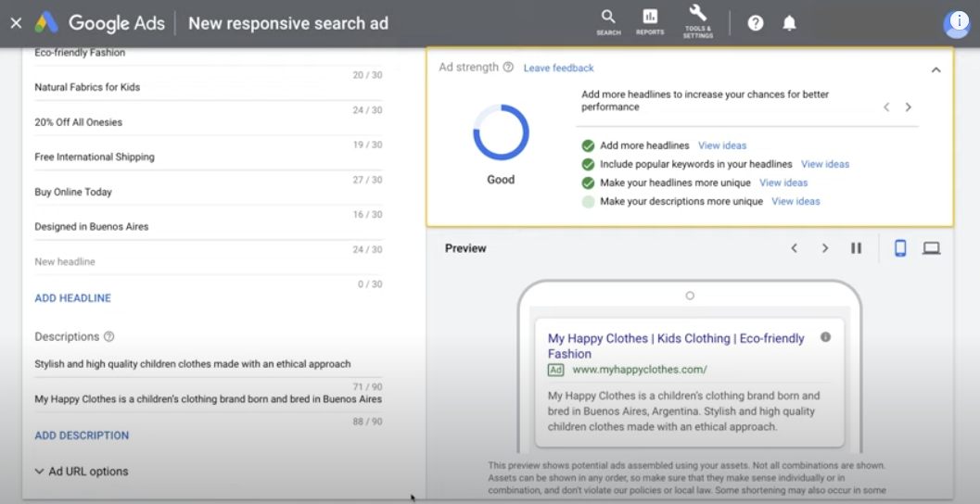
Task: Click the 0 / 30 character counter
Action: tap(370, 284)
